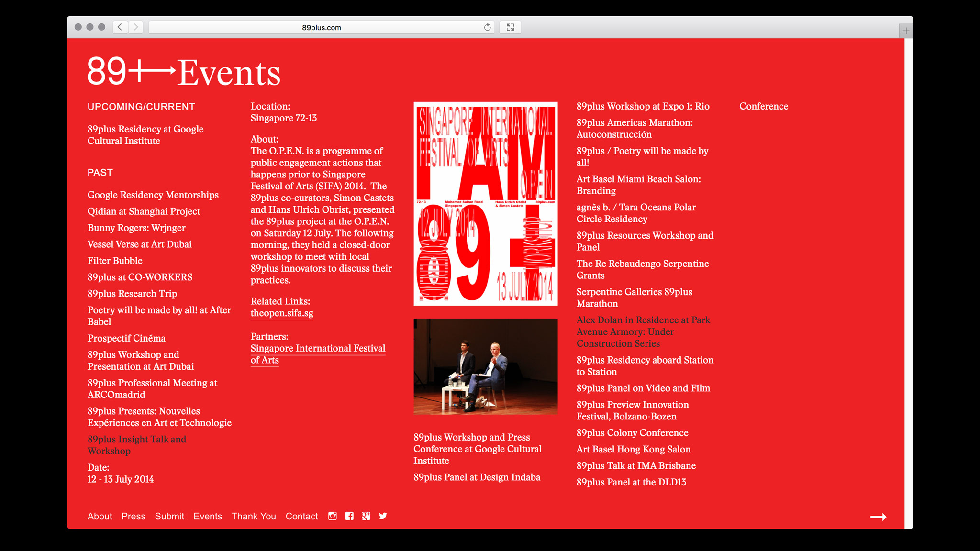Screen dimensions: 980x551
Task: Open 89plus Panel at Design Indaba
Action: tap(477, 477)
